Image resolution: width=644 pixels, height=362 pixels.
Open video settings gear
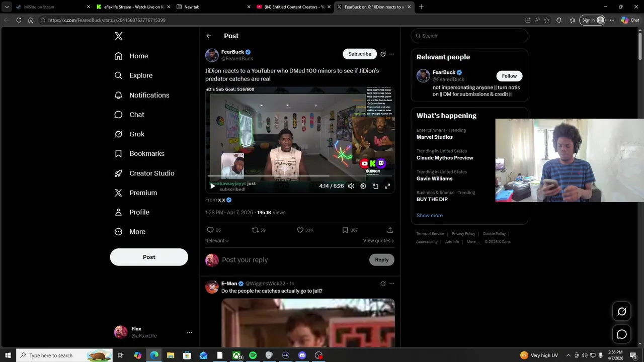pos(363,186)
